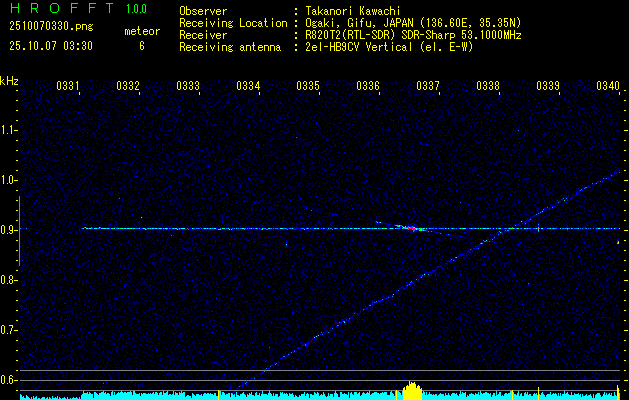Click time marker 0336
The image size is (629, 400).
[368, 85]
